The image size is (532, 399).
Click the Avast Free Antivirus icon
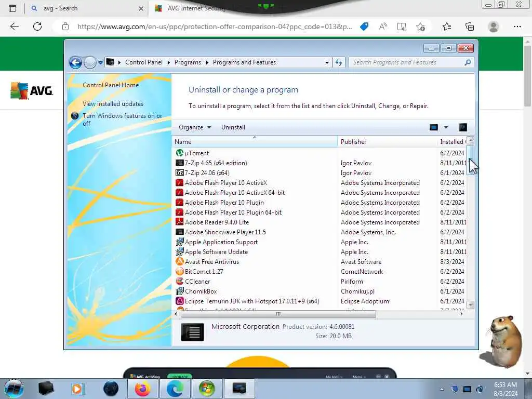(x=179, y=262)
